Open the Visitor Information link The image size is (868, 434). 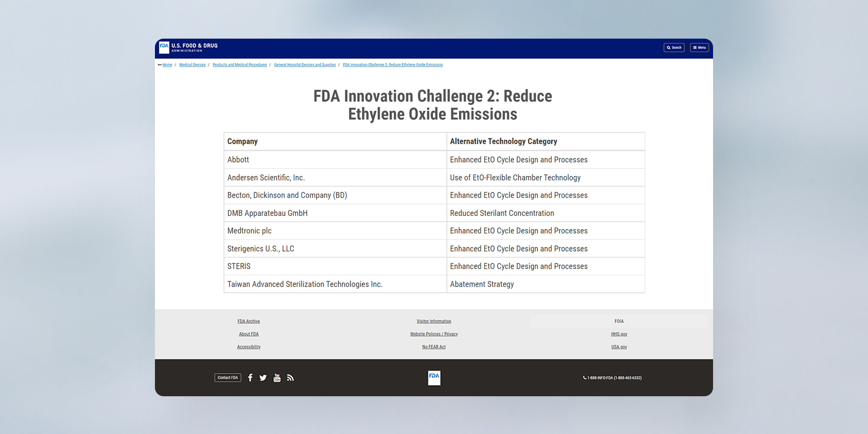[x=434, y=321]
